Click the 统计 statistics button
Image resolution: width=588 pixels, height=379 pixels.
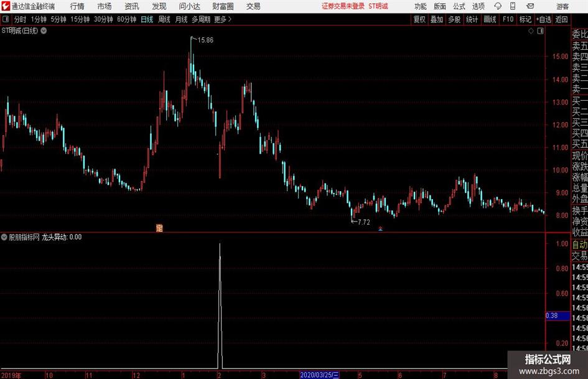point(472,19)
